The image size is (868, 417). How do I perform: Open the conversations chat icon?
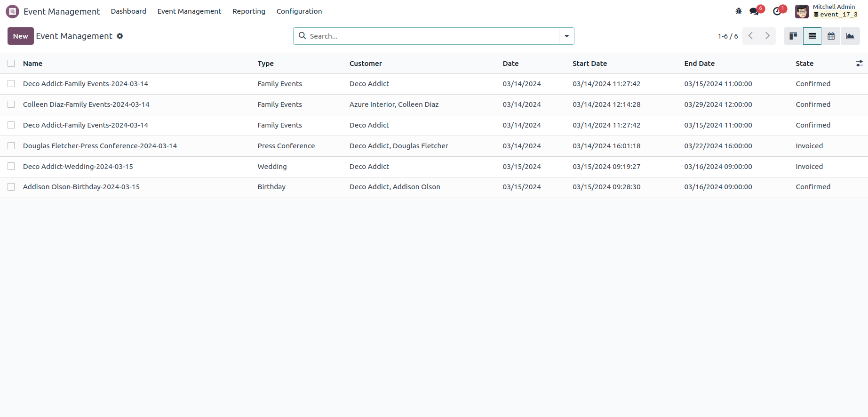pyautogui.click(x=754, y=11)
